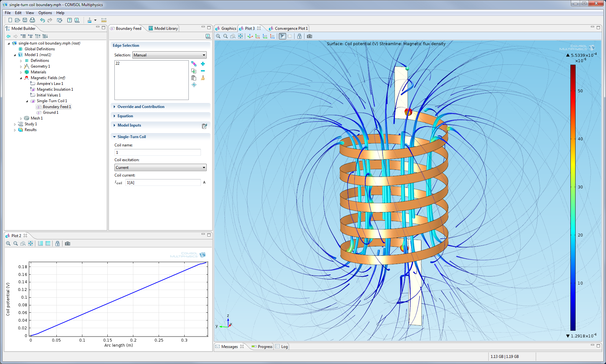
Task: Click the Print icon in main toolbar
Action: [x=32, y=20]
